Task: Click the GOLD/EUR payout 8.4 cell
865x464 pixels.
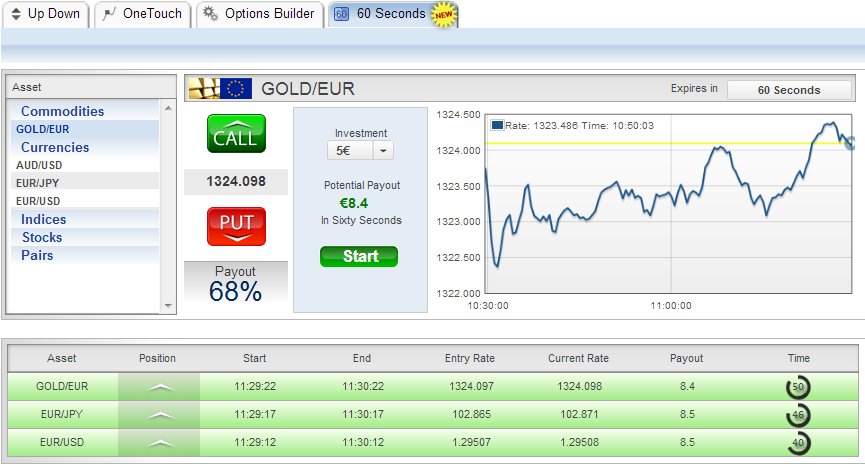Action: (687, 387)
